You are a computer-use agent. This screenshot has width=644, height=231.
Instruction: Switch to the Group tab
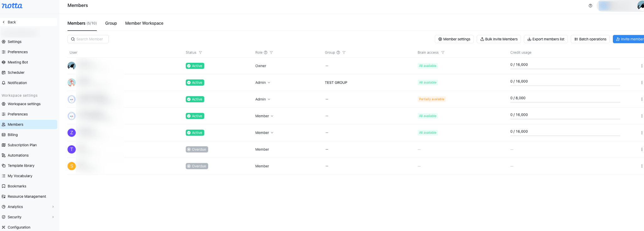(111, 23)
